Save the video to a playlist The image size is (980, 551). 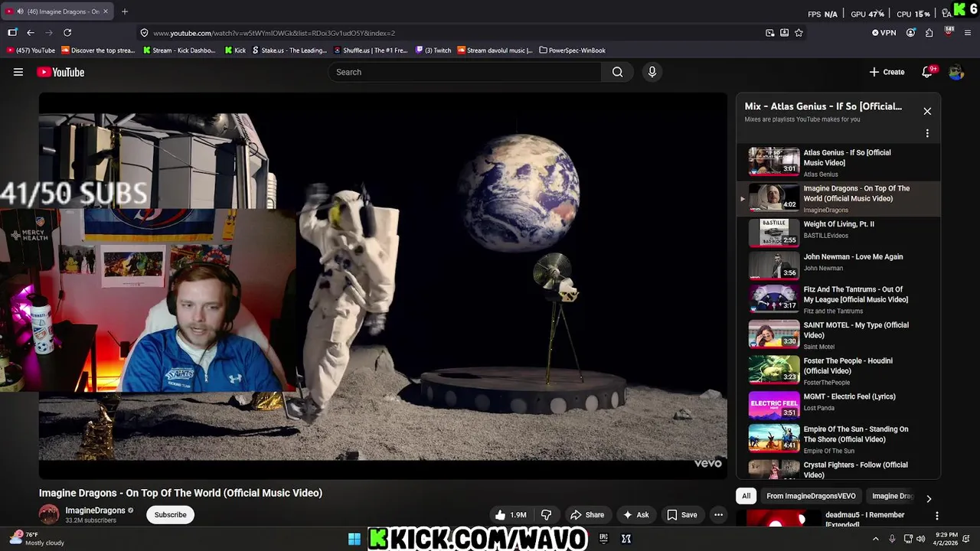click(x=682, y=515)
